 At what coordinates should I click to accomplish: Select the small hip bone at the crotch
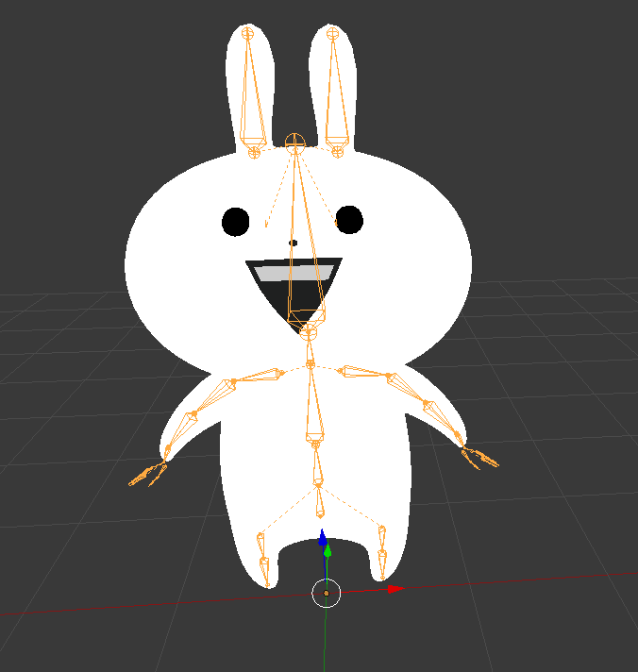[320, 501]
